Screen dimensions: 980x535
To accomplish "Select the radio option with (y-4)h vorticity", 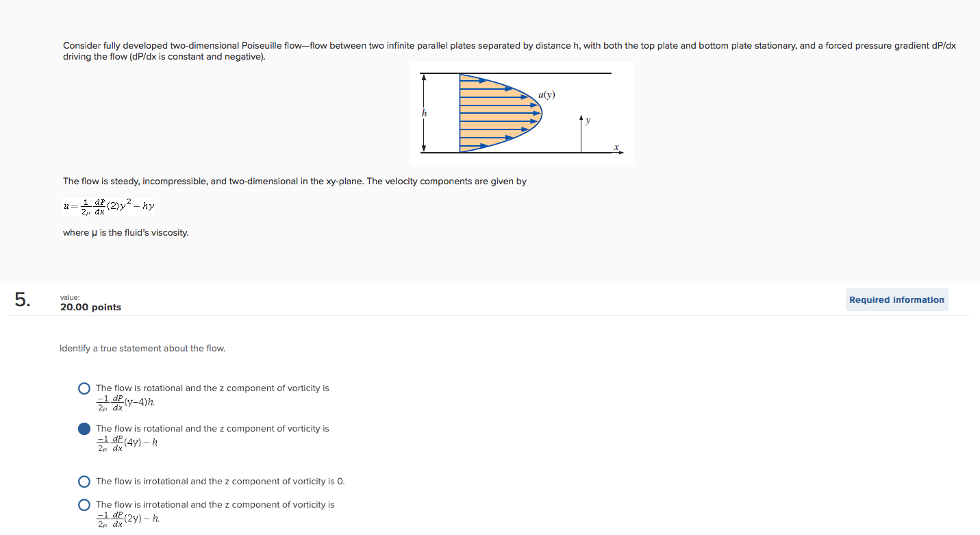I will coord(84,388).
